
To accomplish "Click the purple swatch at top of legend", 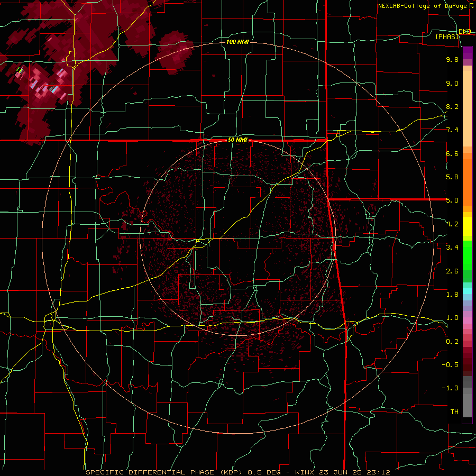I will pos(467,53).
